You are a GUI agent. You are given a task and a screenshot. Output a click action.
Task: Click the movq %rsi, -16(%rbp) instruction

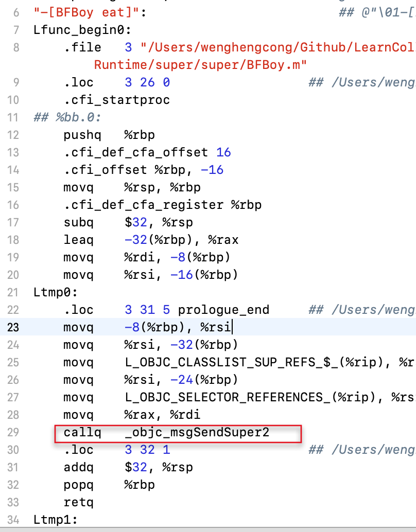pyautogui.click(x=151, y=275)
